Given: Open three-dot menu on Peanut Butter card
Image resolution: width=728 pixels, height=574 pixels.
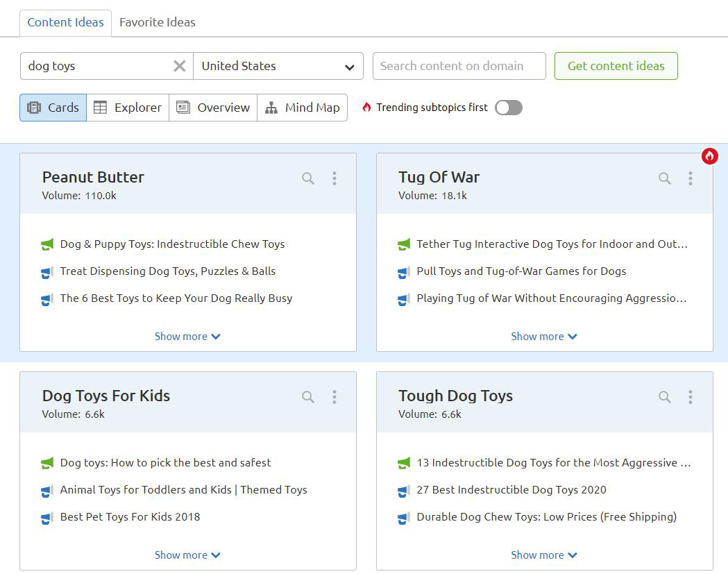Looking at the screenshot, I should (334, 178).
